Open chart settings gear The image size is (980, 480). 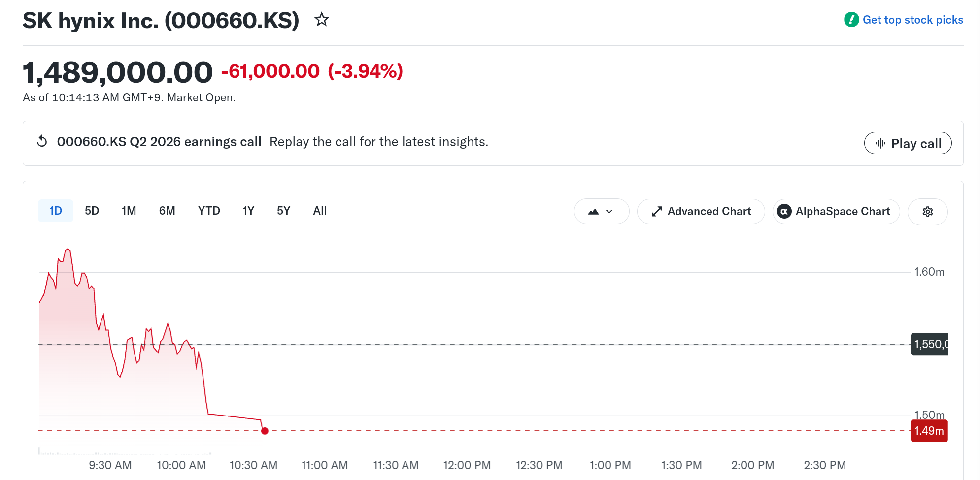(928, 212)
